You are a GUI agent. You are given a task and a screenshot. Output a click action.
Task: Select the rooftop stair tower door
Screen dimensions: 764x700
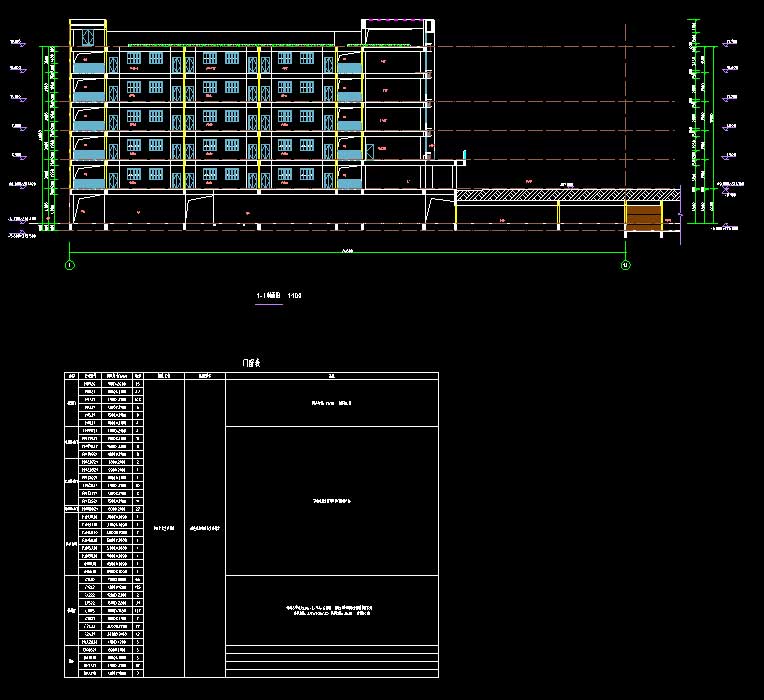pyautogui.click(x=88, y=38)
